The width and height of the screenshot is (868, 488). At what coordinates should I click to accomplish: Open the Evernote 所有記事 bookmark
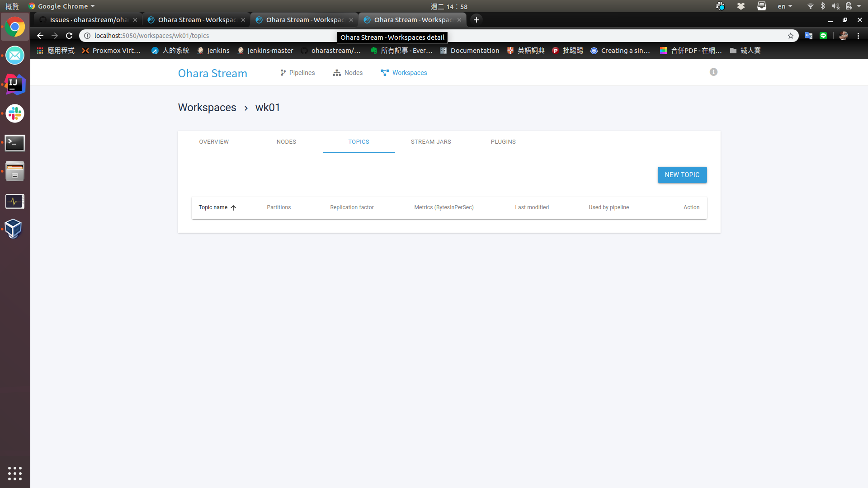401,51
